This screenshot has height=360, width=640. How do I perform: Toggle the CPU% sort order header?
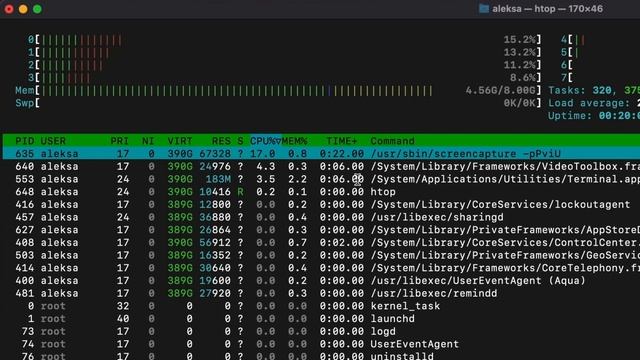(266, 141)
